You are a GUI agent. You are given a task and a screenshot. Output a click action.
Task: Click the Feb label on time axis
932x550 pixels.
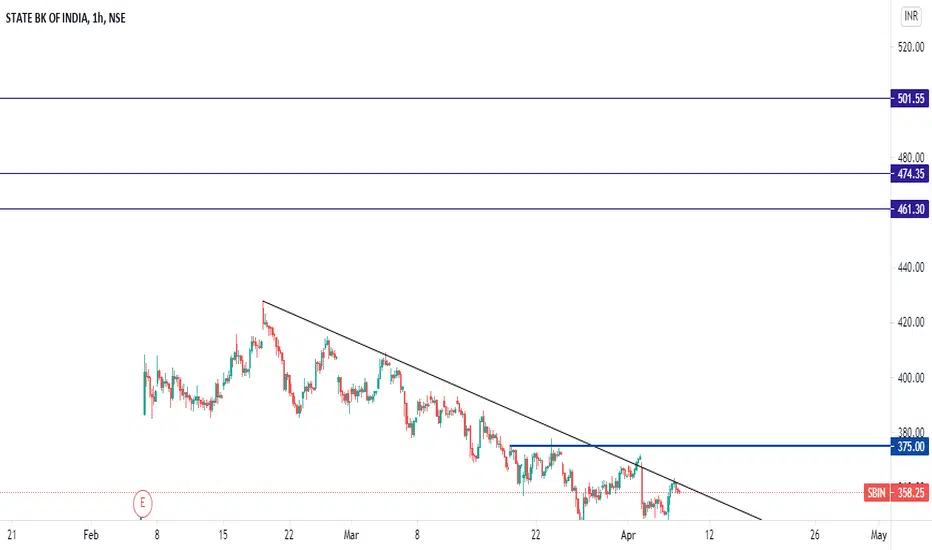tap(91, 535)
